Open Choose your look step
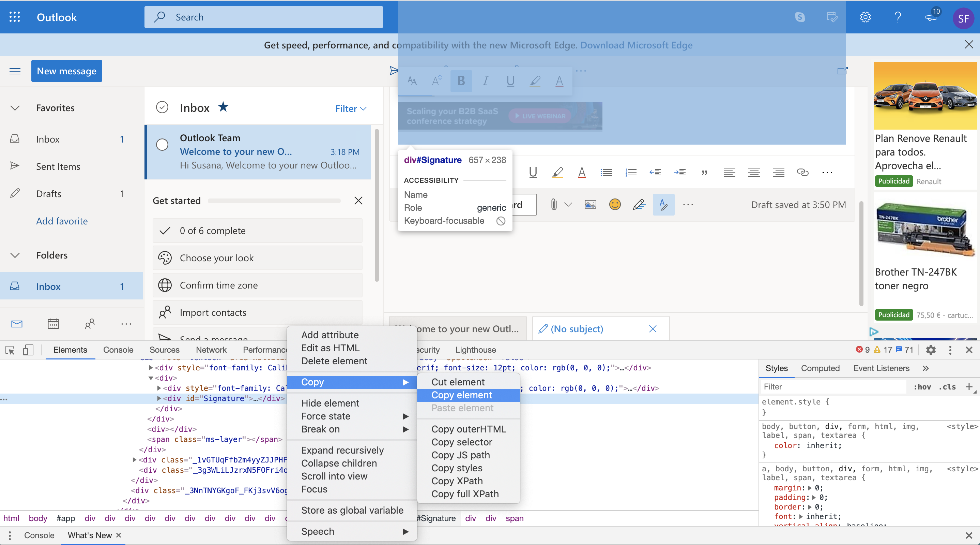The width and height of the screenshot is (980, 545). [258, 258]
